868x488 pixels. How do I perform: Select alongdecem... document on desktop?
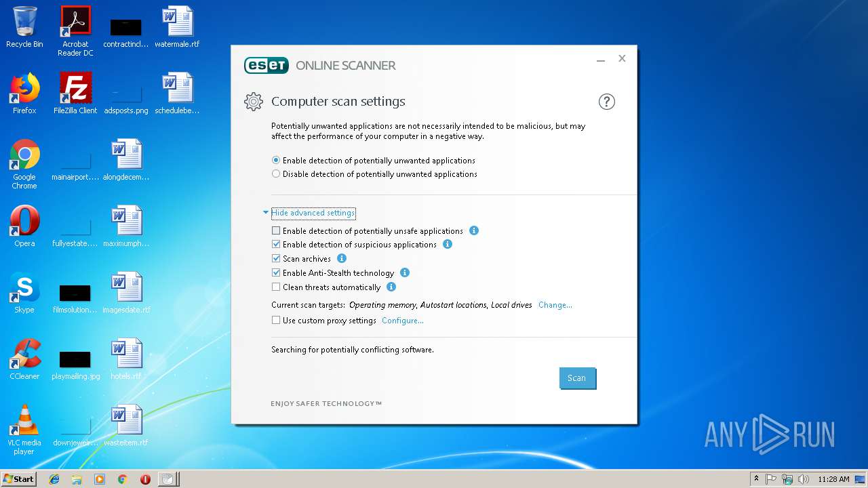(126, 160)
